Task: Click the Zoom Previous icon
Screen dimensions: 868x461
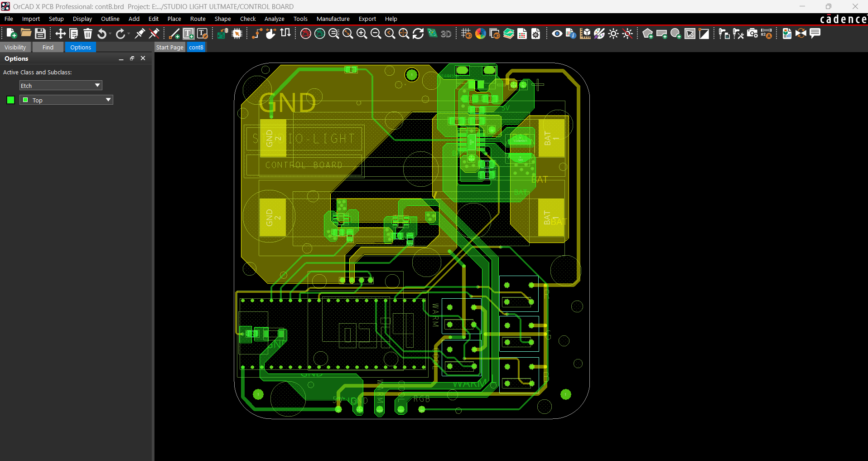Action: (390, 34)
